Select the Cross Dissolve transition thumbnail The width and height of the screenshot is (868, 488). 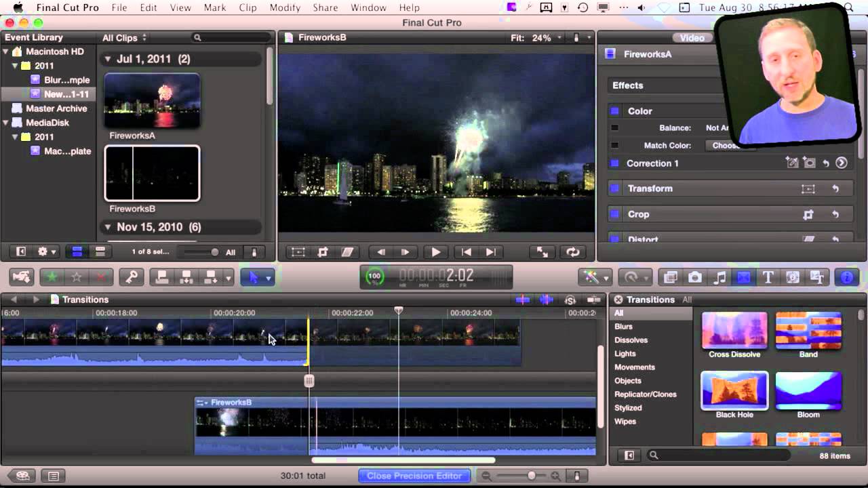click(x=734, y=330)
